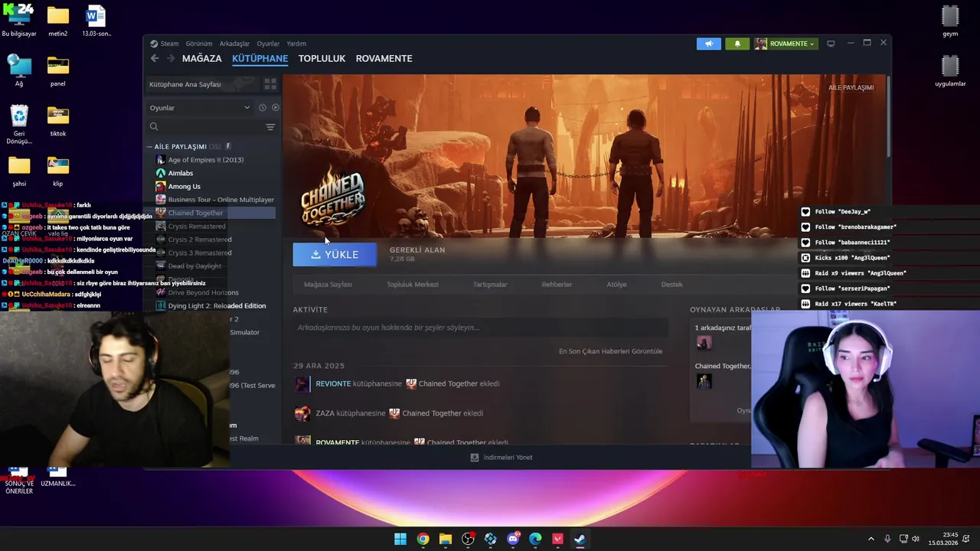980x551 pixels.
Task: Open the volume tray icon
Action: (916, 539)
